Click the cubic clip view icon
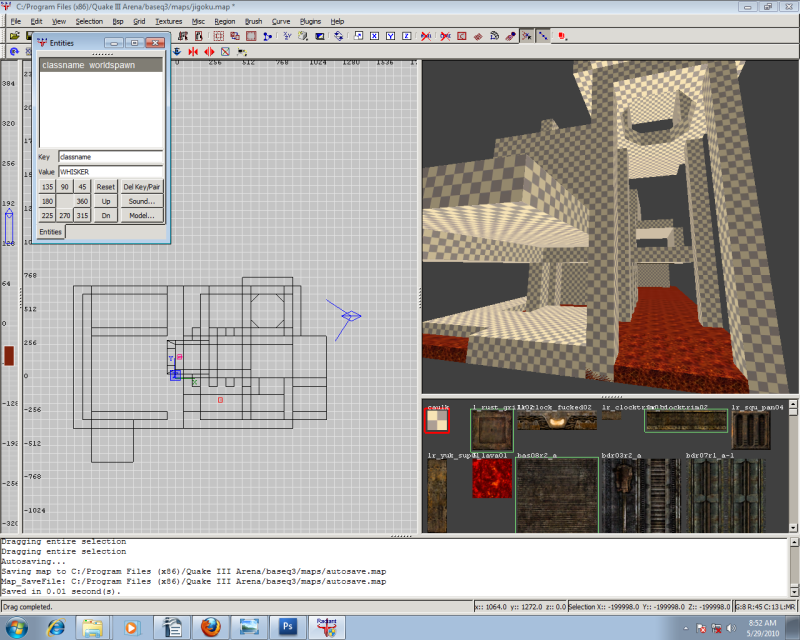The image size is (800, 640). point(320,36)
